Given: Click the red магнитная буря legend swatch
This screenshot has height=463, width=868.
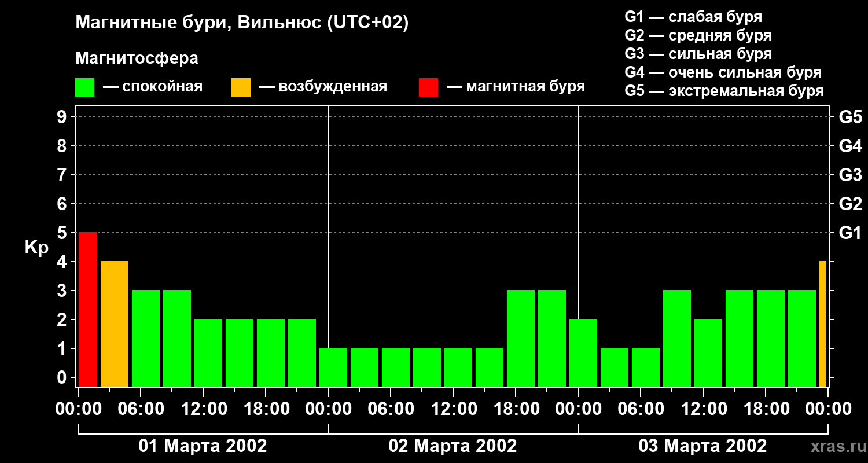Looking at the screenshot, I should click(x=428, y=87).
